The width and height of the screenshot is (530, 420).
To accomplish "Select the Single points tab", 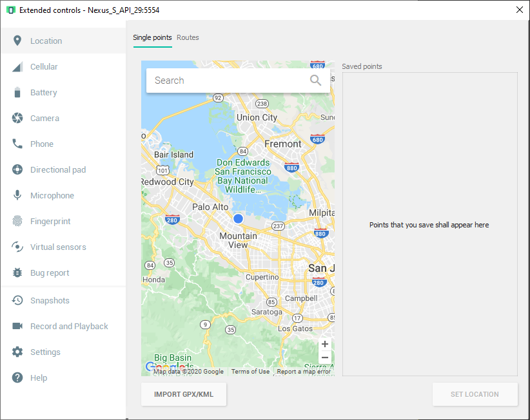I will click(152, 37).
